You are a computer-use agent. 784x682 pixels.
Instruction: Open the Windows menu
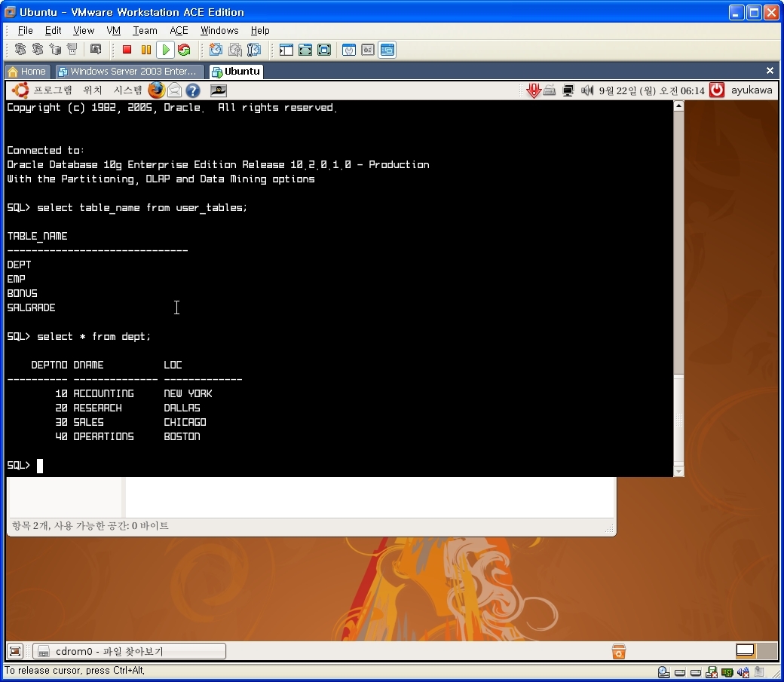click(x=219, y=30)
